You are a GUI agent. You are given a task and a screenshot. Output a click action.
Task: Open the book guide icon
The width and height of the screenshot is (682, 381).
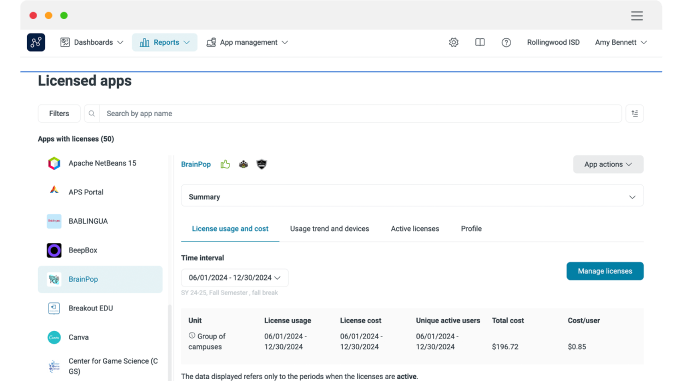click(x=480, y=42)
